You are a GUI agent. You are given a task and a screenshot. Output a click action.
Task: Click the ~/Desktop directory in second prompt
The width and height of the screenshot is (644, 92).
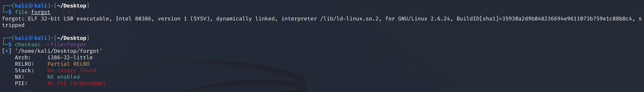pos(71,38)
